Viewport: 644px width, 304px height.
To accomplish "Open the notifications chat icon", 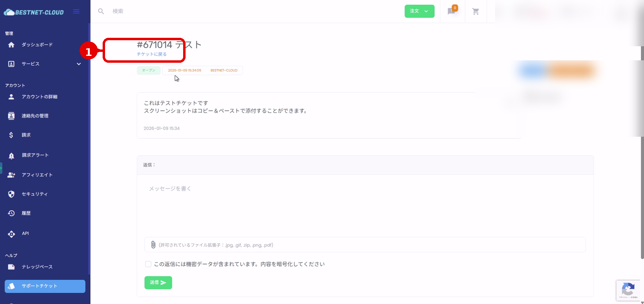I will (x=452, y=11).
